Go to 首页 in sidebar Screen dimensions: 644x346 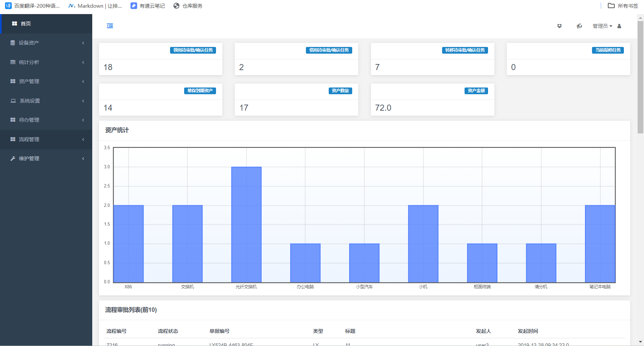click(x=46, y=23)
